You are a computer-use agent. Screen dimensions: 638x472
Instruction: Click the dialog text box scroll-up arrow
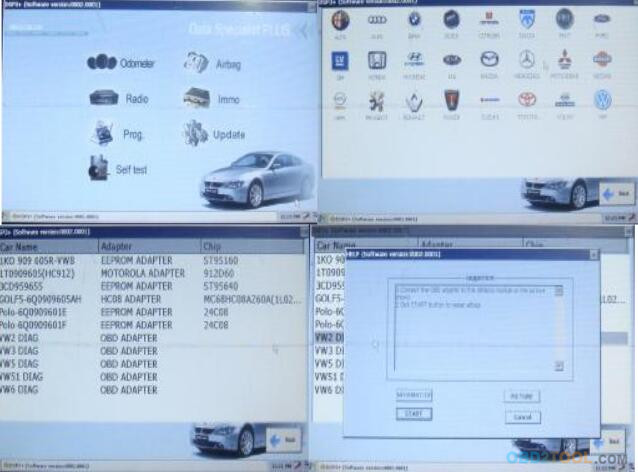(559, 291)
